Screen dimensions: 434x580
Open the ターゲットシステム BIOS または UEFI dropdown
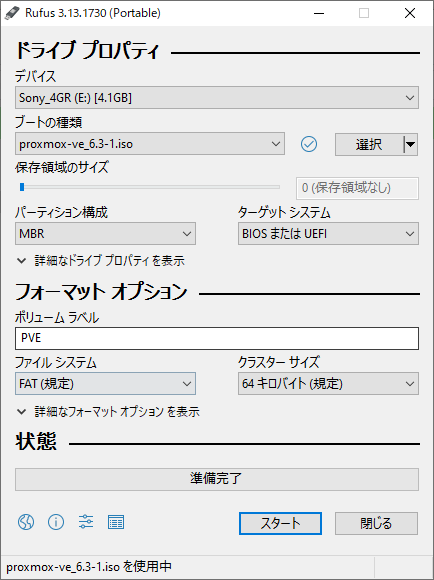click(x=328, y=233)
